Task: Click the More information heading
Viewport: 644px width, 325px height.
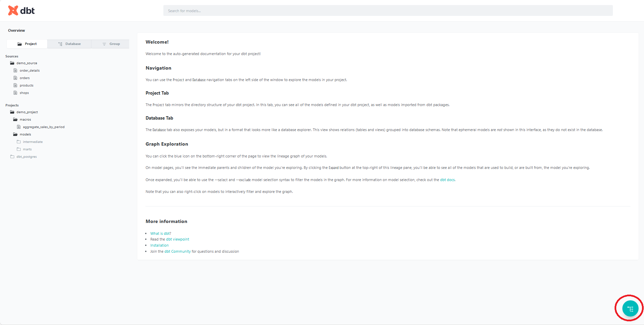Action: 166,221
